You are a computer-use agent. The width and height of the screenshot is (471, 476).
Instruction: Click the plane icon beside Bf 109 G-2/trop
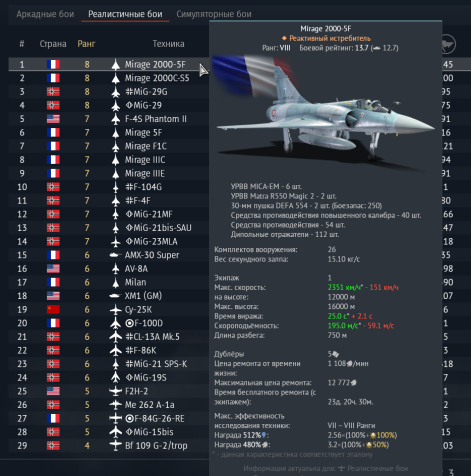[x=115, y=446]
